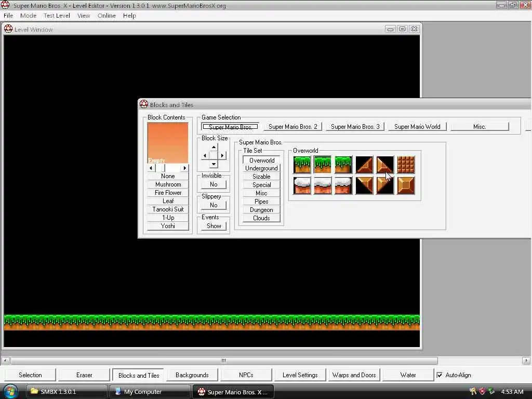Open SMBX 1.3.0.1 taskbar folder
532x399 pixels.
(67, 392)
